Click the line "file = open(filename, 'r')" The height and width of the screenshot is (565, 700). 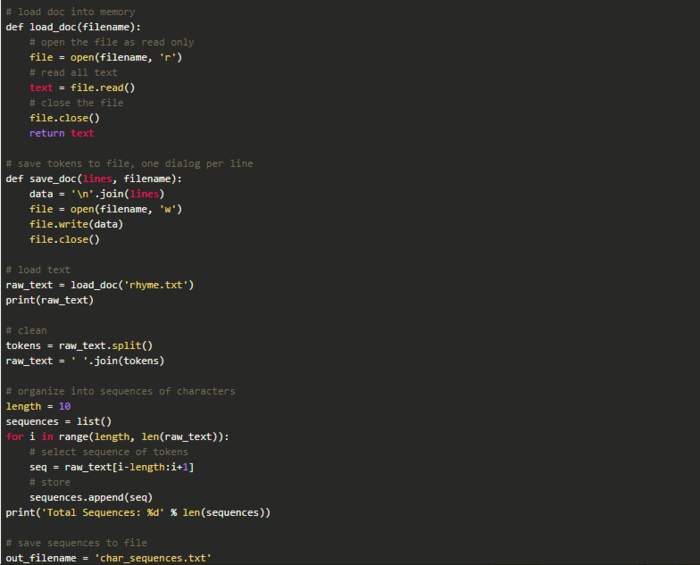click(x=106, y=58)
